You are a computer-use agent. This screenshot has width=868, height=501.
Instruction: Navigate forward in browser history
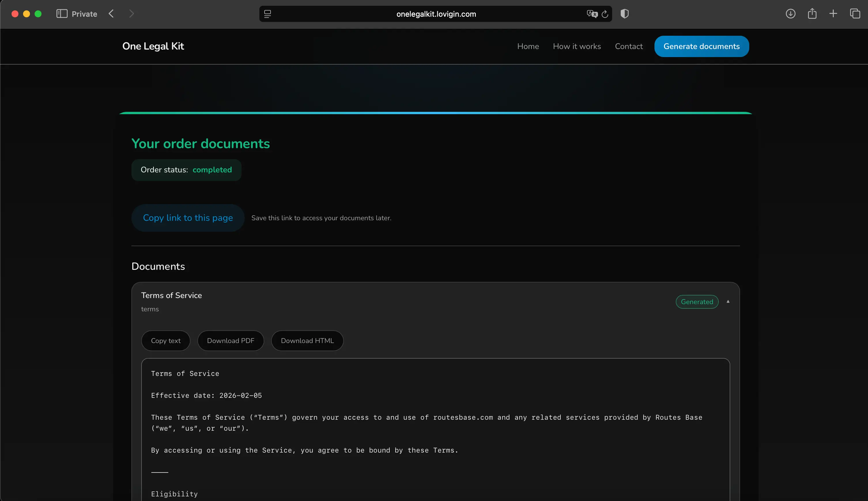point(132,14)
